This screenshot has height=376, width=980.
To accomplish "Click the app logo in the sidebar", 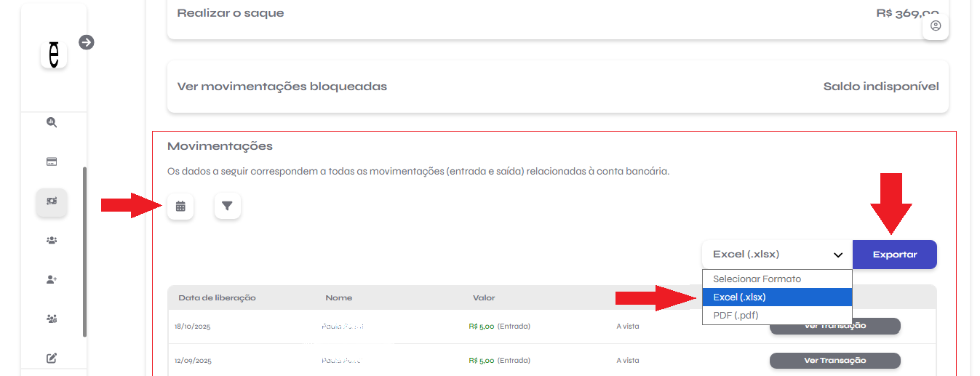I will (x=54, y=55).
